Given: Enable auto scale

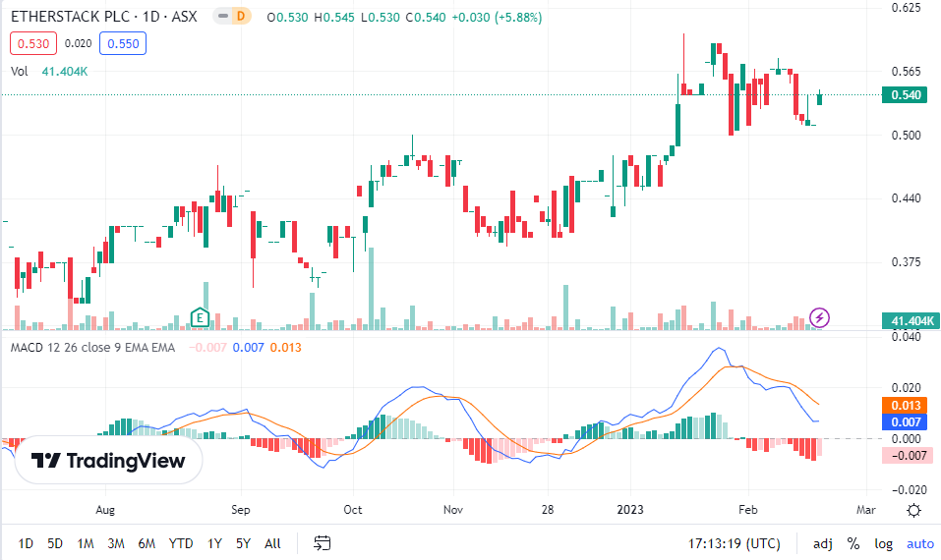Looking at the screenshot, I should (x=919, y=543).
